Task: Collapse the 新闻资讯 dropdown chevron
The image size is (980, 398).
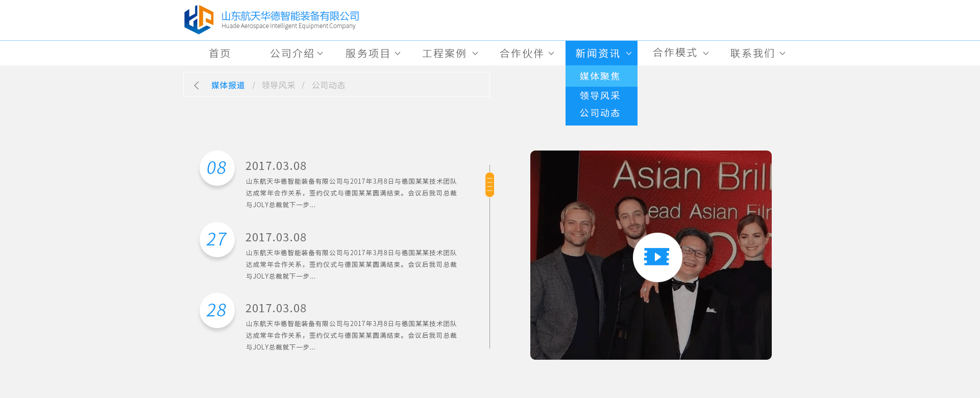Action: click(x=629, y=53)
